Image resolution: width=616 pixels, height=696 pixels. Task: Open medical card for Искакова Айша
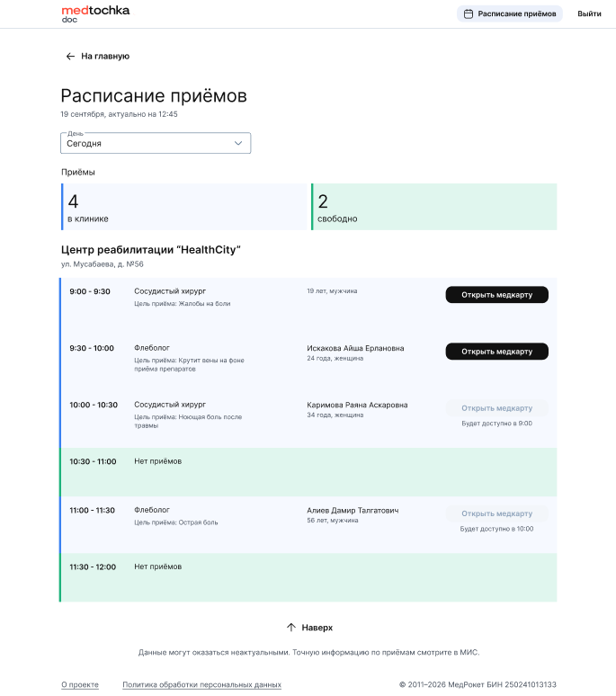tap(496, 352)
